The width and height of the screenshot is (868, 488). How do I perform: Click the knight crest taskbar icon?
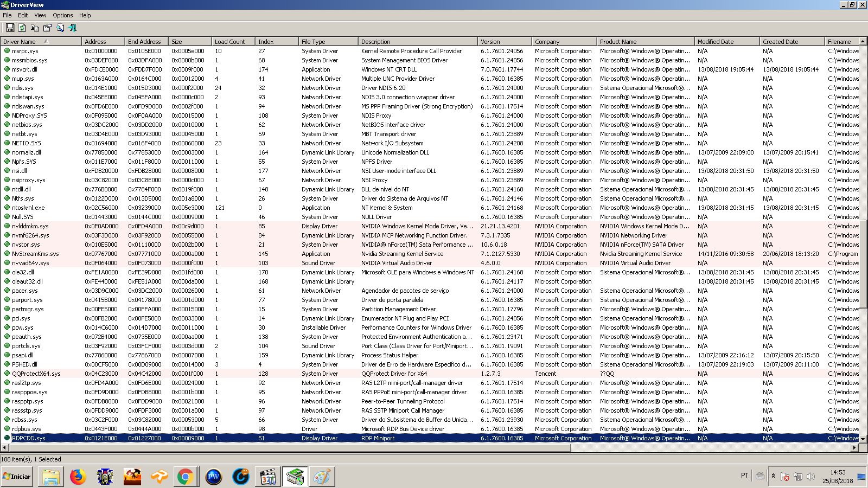tap(105, 477)
